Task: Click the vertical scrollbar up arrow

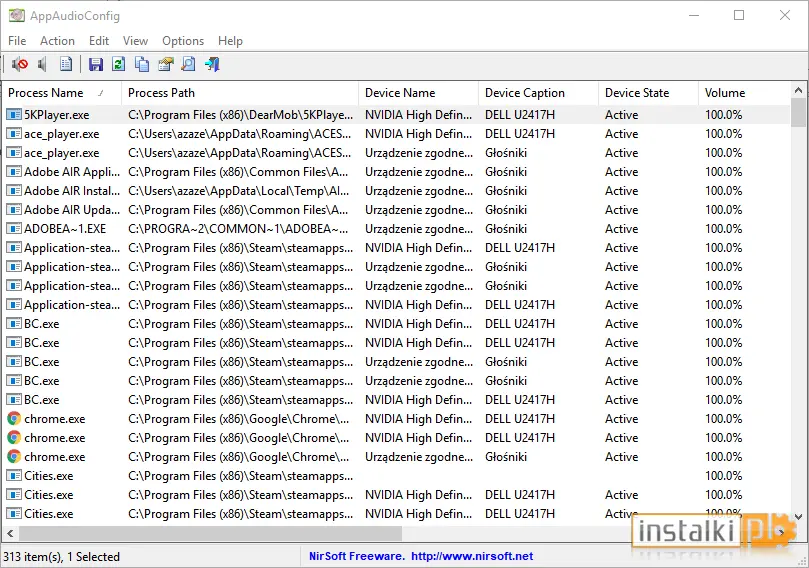Action: (x=798, y=90)
